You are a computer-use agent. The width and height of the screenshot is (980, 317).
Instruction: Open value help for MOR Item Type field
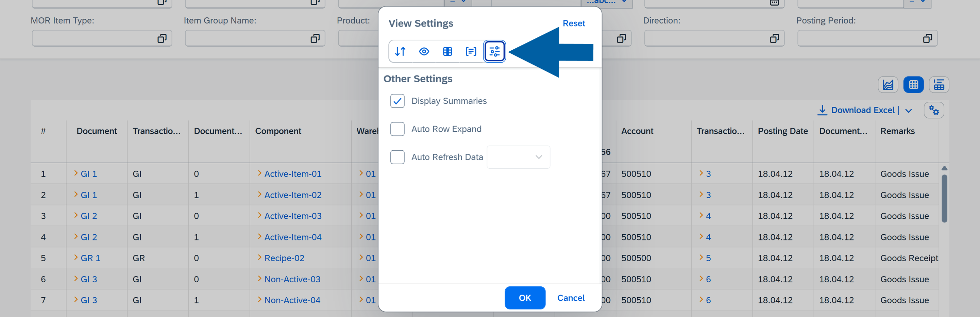(163, 38)
